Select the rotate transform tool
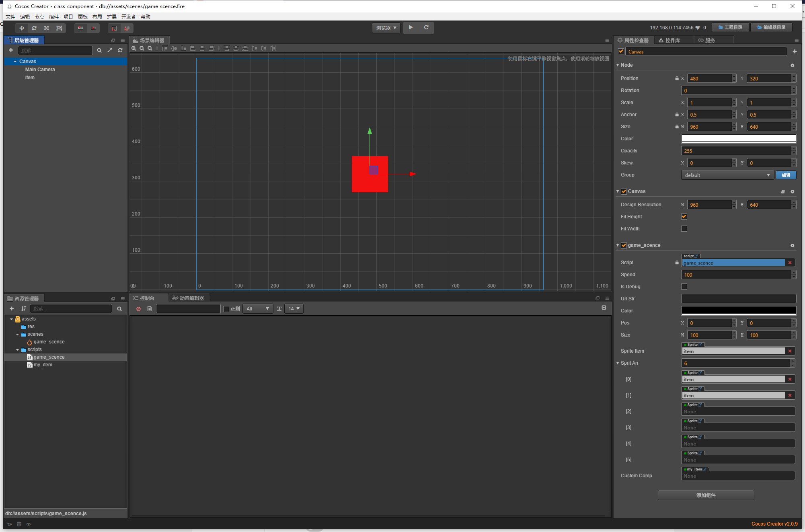 [34, 28]
